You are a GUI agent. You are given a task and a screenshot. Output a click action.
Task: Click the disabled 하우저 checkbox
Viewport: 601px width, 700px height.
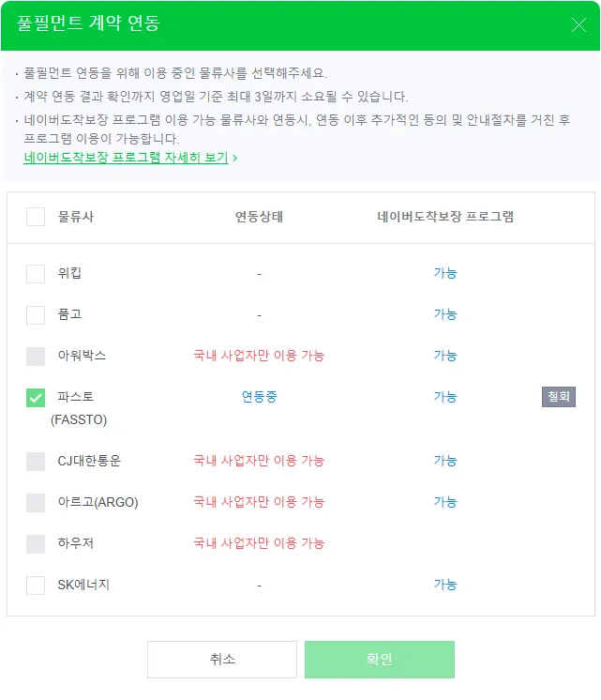pos(36,543)
